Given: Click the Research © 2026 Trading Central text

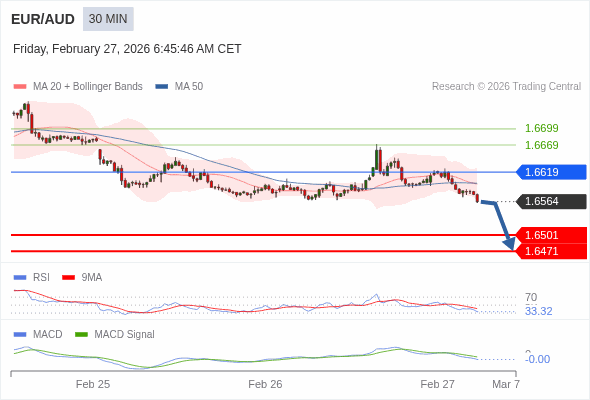Looking at the screenshot, I should point(506,87).
